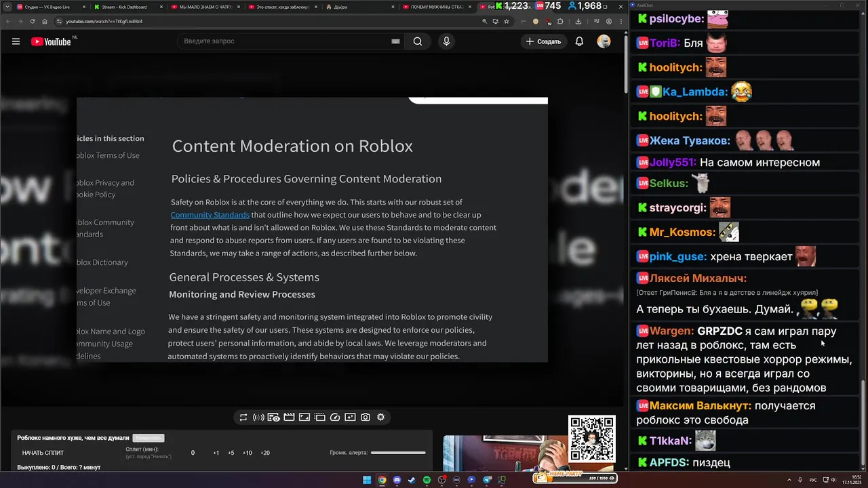Open Telegram from the taskbar
Viewport: 868px width, 488px height.
[486, 480]
